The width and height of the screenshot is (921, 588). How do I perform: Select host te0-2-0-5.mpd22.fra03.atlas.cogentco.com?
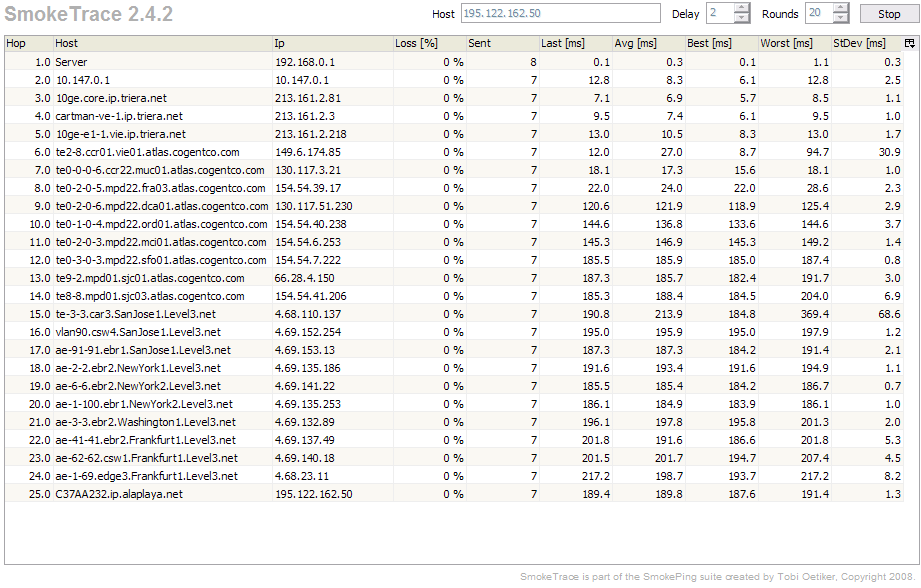pos(160,189)
